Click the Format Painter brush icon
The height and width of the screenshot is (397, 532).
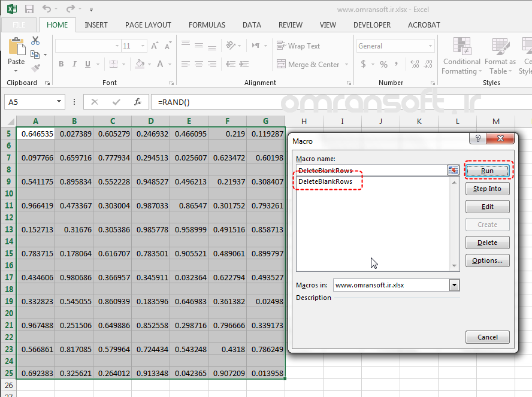(x=35, y=68)
